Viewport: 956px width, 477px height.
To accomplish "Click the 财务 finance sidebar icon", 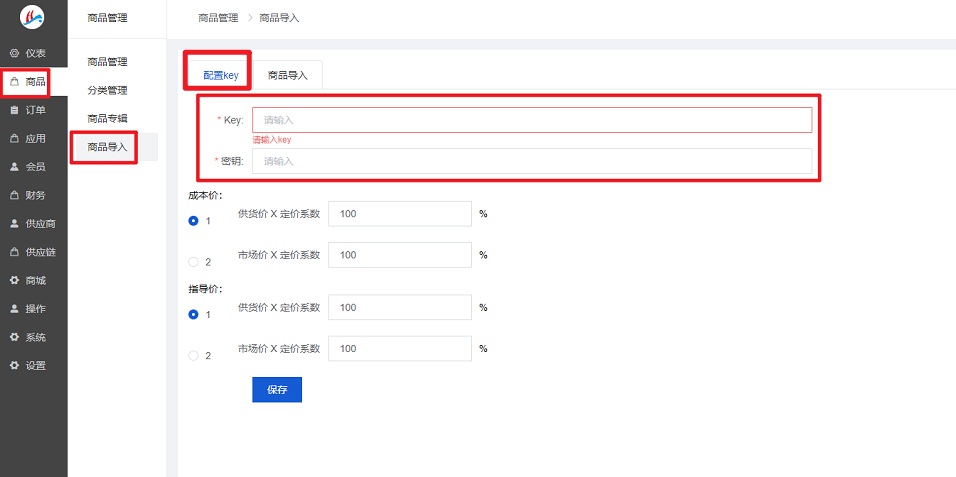I will coord(15,196).
